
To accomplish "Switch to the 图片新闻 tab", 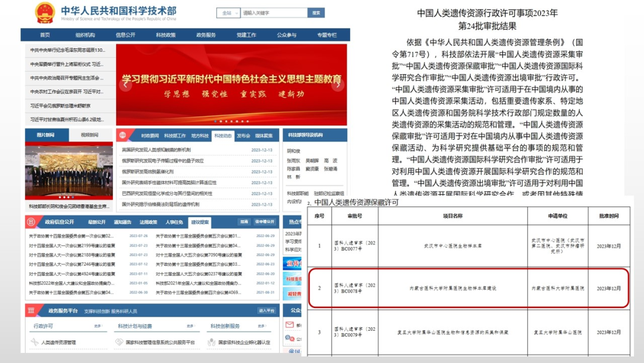I will tap(47, 135).
